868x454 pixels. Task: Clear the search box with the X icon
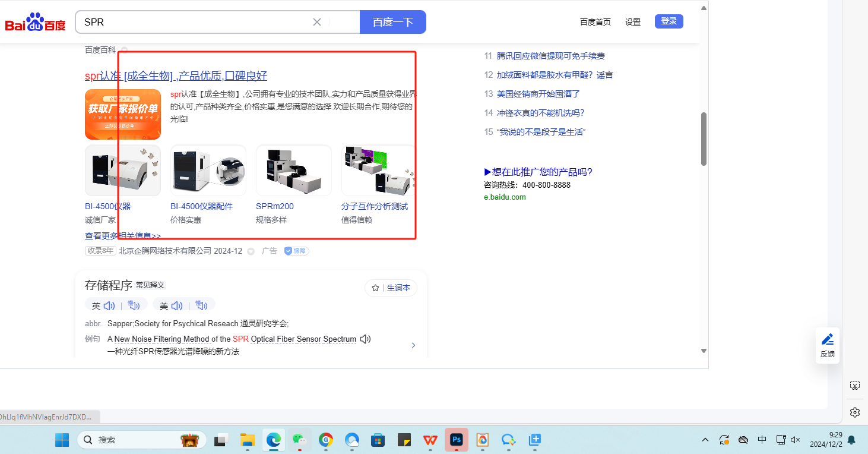317,22
